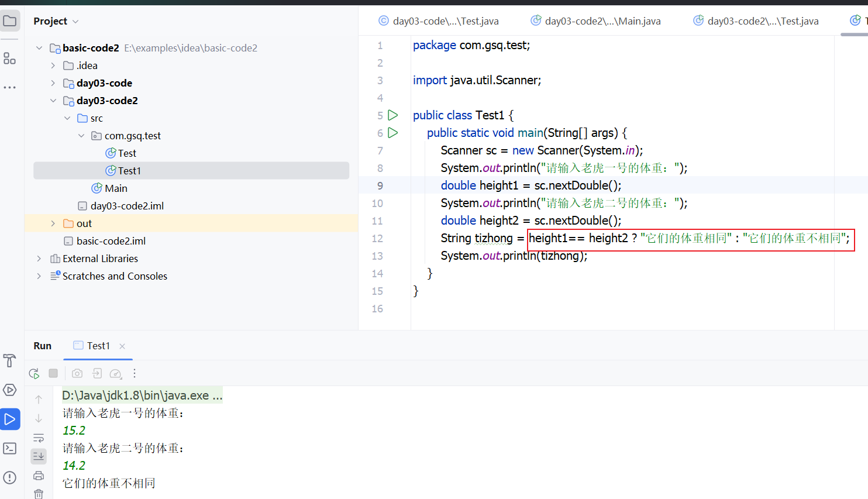This screenshot has width=868, height=499.
Task: Open the Services tool window icon
Action: 9,390
